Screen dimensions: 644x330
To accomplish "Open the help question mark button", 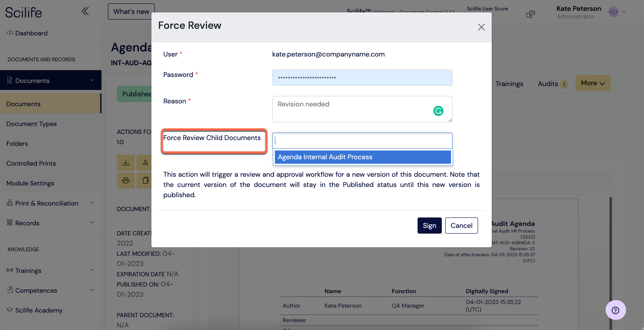I will point(615,310).
